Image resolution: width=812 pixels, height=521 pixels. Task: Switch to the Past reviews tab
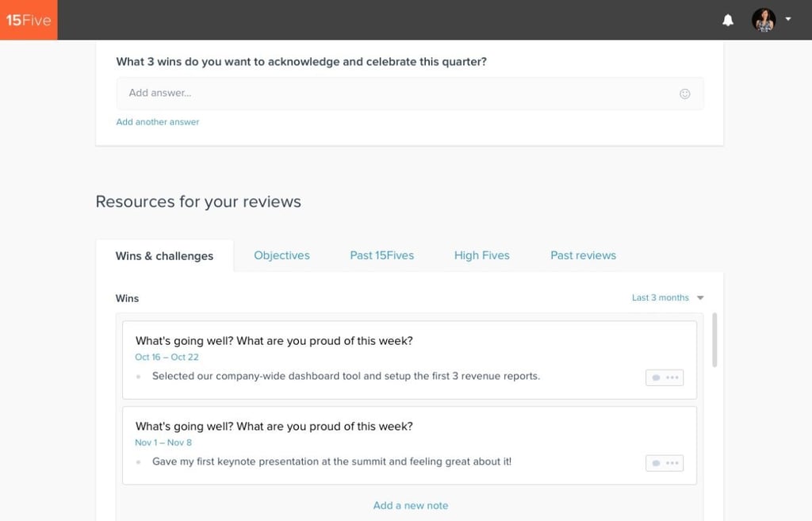coord(583,255)
